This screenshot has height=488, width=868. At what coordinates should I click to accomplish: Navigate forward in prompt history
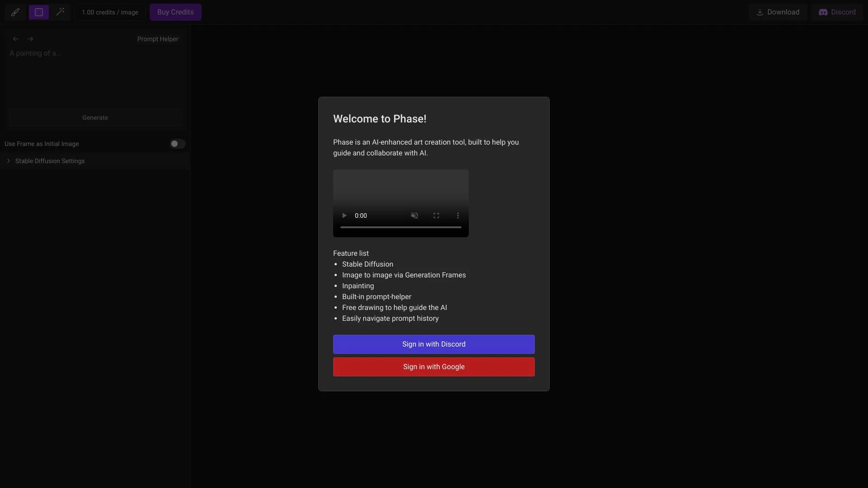click(x=30, y=39)
